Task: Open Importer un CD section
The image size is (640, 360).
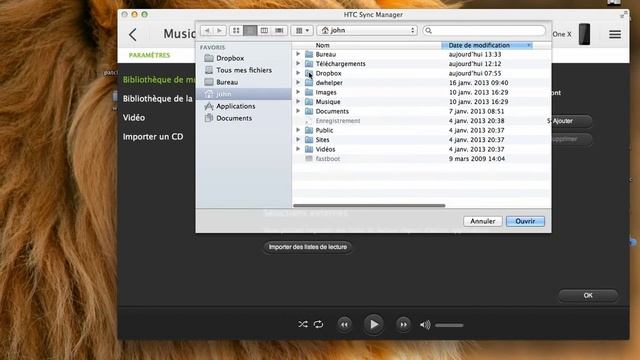Action: click(153, 137)
